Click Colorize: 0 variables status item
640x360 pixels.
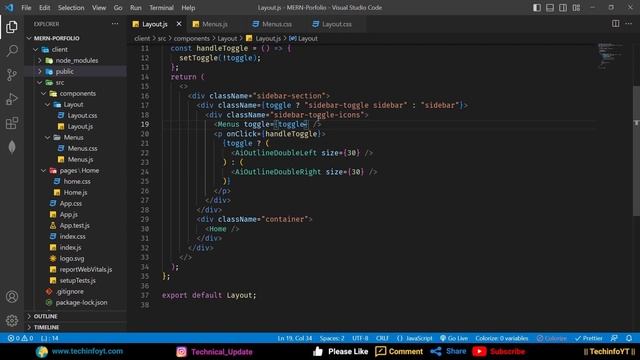point(502,338)
